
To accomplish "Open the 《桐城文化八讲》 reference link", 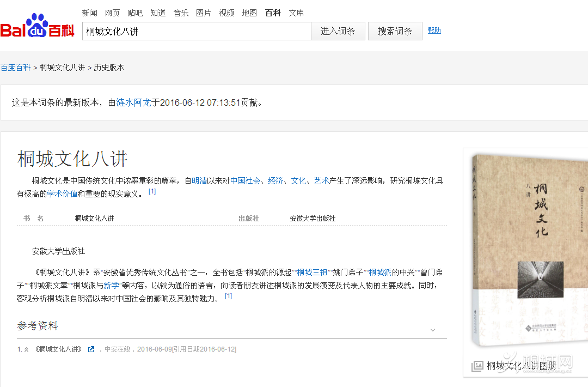I will [x=58, y=349].
